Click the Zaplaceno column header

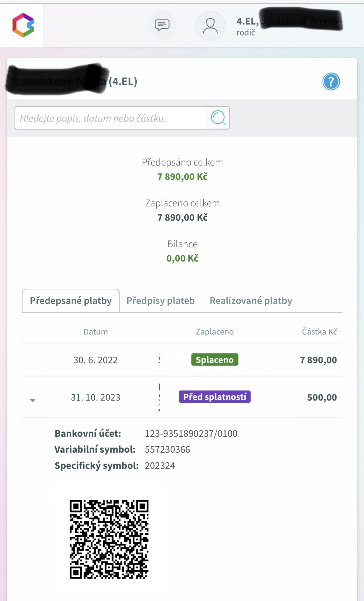point(215,332)
